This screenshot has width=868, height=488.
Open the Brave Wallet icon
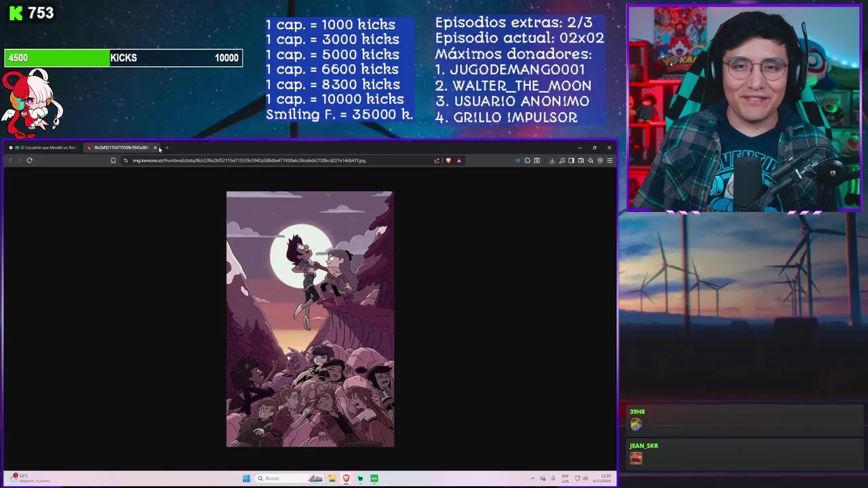coord(581,161)
